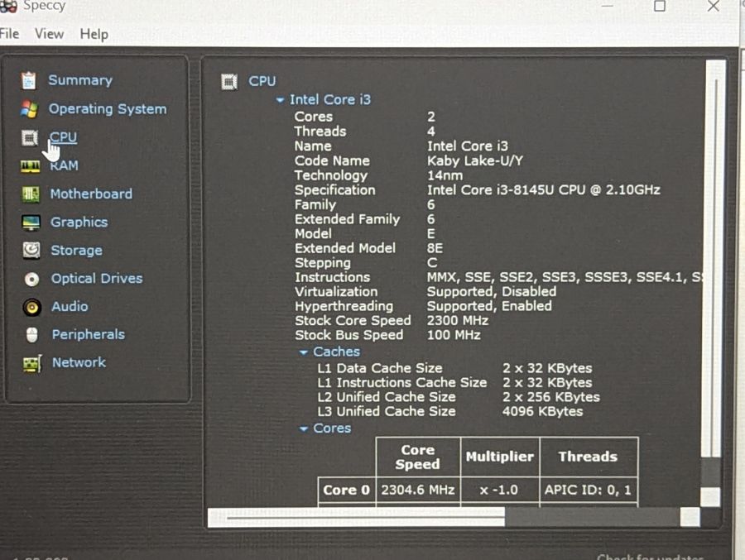Screen dimensions: 745x560
Task: Click the 'L1 Data Cache Size' label
Action: (x=380, y=368)
